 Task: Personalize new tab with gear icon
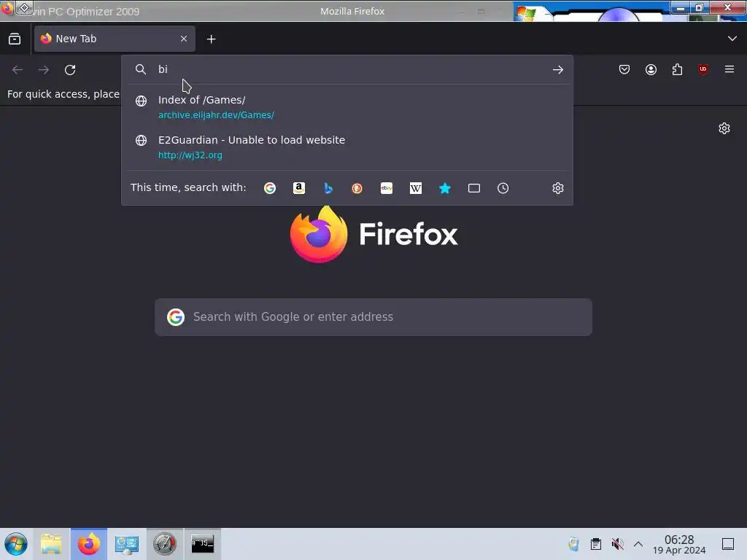click(724, 128)
